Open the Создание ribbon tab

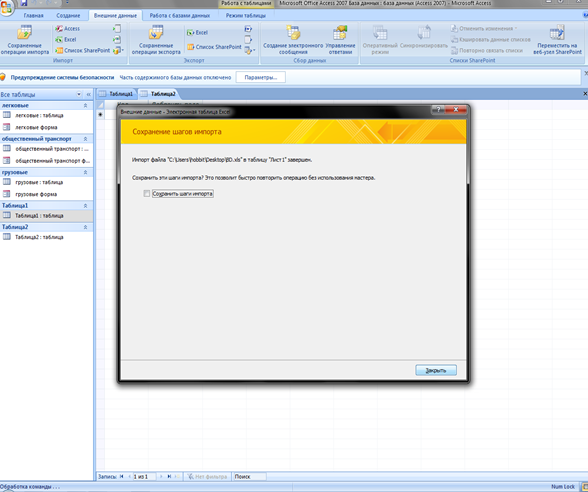pos(68,15)
